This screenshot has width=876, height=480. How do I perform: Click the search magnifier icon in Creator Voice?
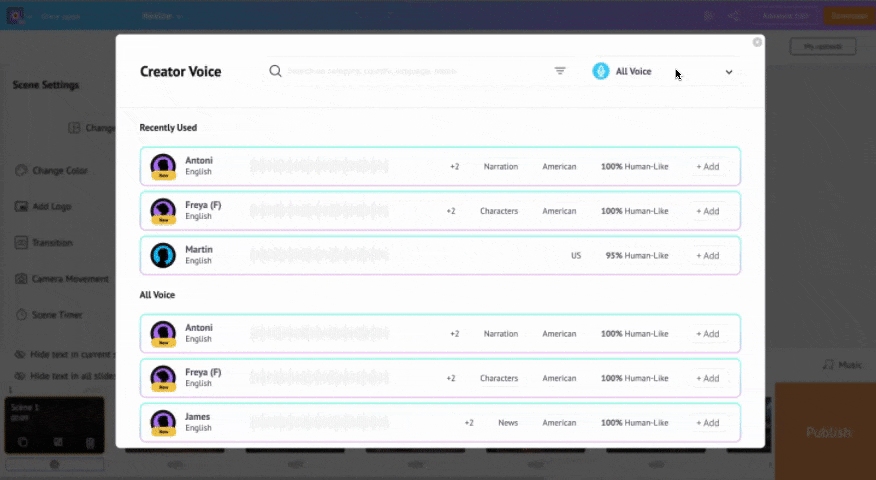[x=275, y=71]
